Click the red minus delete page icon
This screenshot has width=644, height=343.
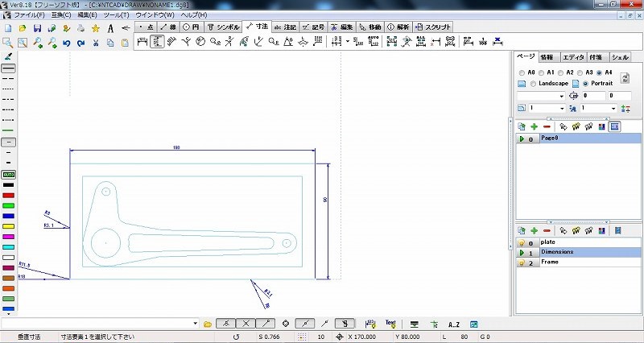pos(547,126)
